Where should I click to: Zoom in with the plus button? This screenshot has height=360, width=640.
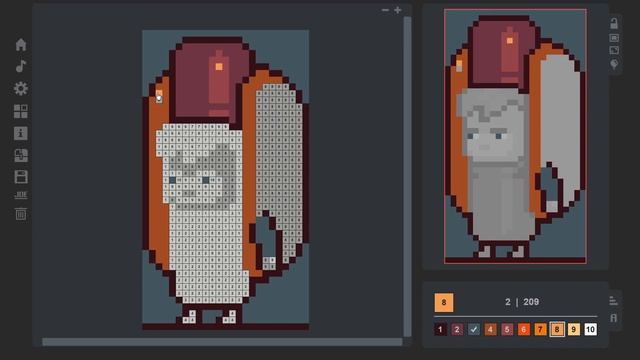point(398,10)
